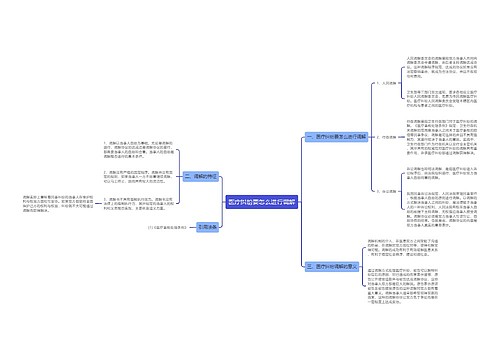This screenshot has height=360, width=500.
Task: Click feature note 1、调解以当事人自愿为基础
Action: pos(139,149)
